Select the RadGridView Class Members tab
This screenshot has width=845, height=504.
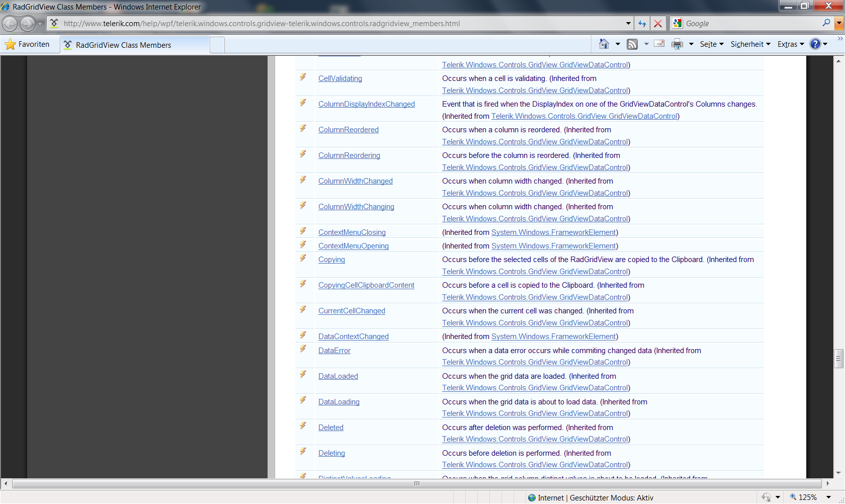pos(135,45)
